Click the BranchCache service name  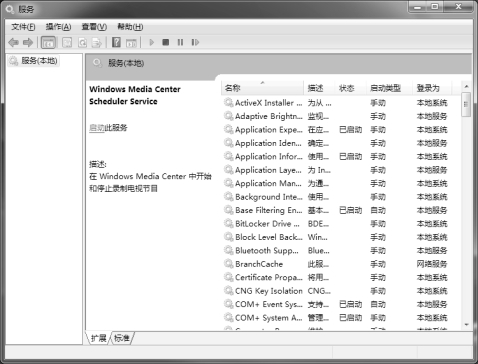259,264
